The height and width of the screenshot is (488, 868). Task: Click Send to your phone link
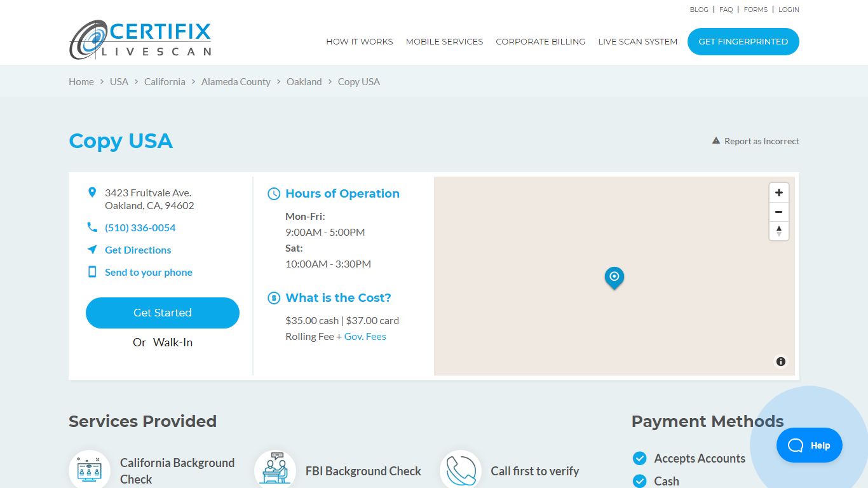point(149,272)
